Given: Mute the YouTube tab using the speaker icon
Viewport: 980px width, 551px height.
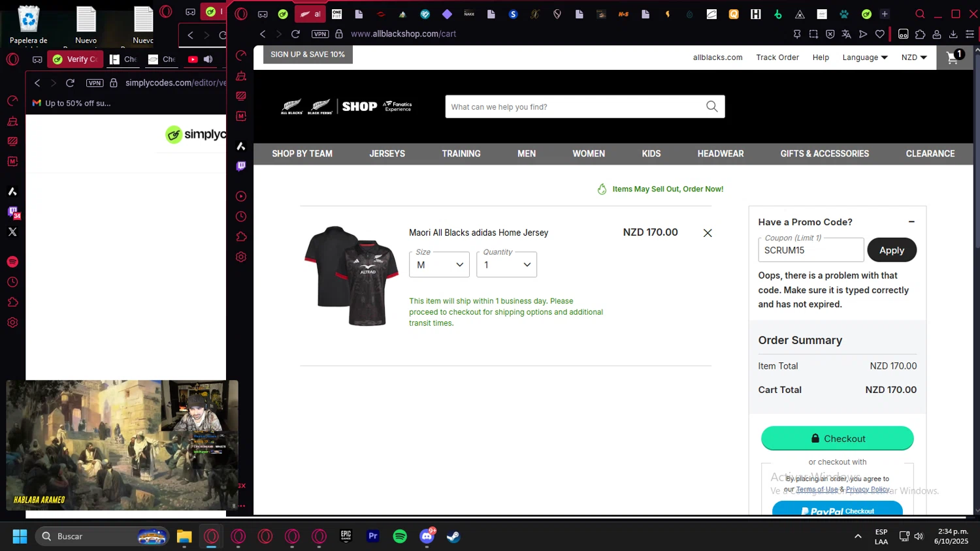Looking at the screenshot, I should pyautogui.click(x=208, y=59).
